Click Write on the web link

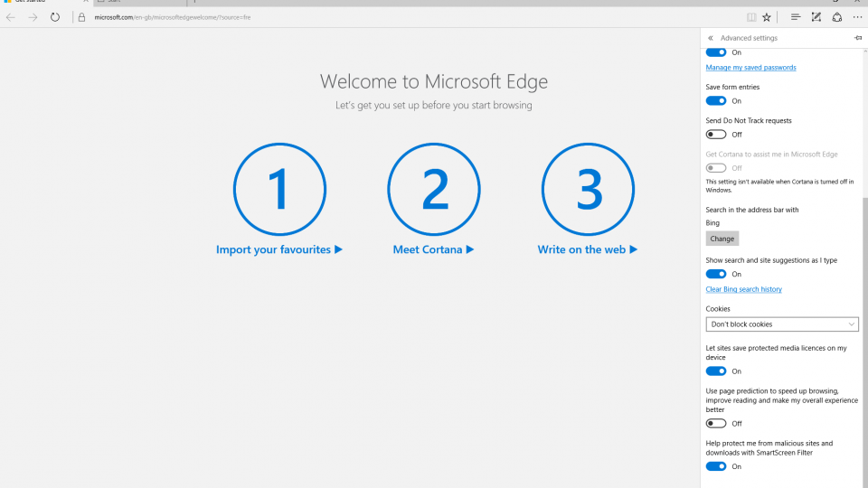(588, 249)
